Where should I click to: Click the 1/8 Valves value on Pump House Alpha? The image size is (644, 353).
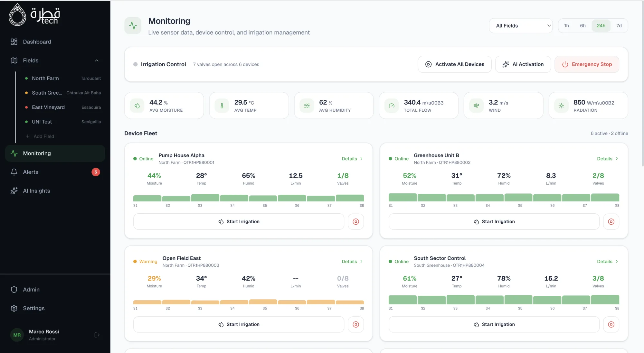pos(343,176)
